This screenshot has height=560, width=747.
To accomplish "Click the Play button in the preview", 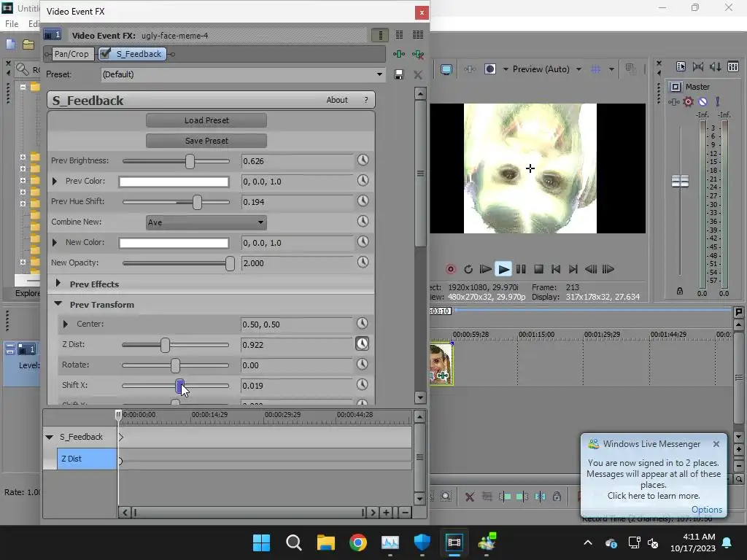I will [x=503, y=270].
